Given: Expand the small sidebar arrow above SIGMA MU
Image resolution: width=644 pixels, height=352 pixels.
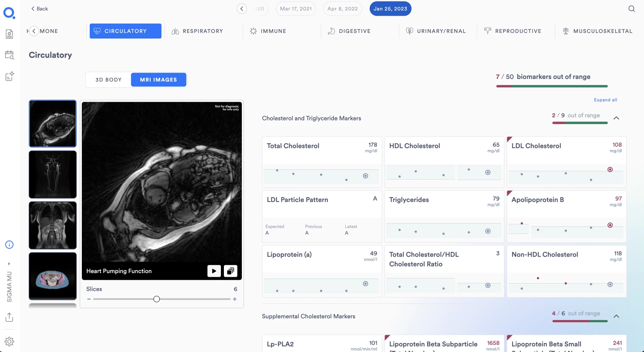Looking at the screenshot, I should point(9,263).
